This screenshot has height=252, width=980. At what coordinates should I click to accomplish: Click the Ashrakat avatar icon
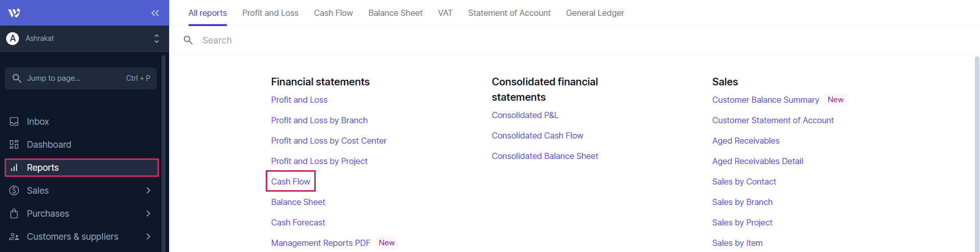[13, 38]
